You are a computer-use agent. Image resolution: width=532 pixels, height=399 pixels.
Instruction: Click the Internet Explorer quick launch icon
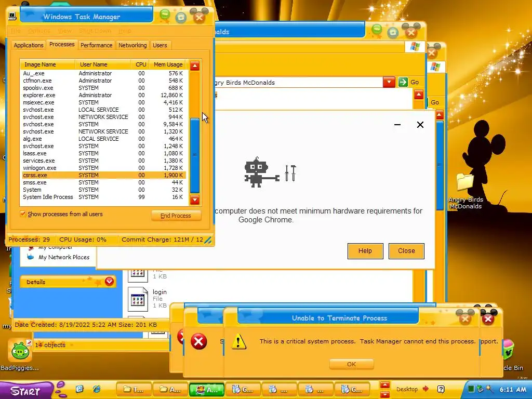(97, 389)
